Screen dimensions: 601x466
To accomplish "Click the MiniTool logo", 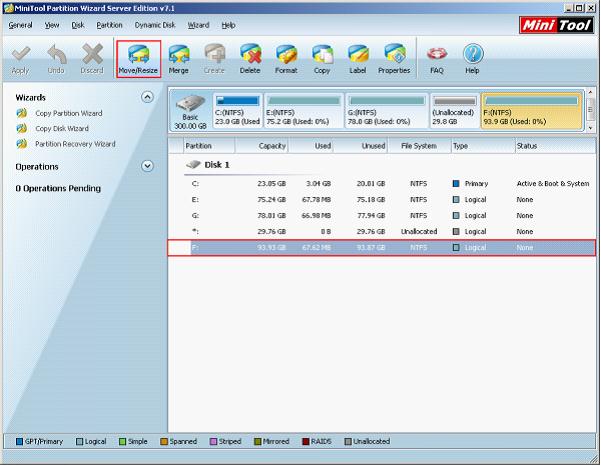I will 556,25.
